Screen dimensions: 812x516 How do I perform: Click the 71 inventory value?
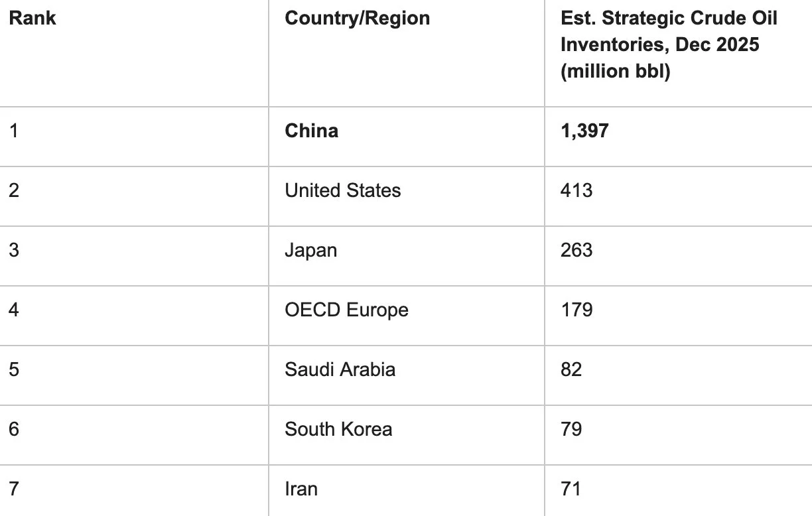pyautogui.click(x=571, y=489)
